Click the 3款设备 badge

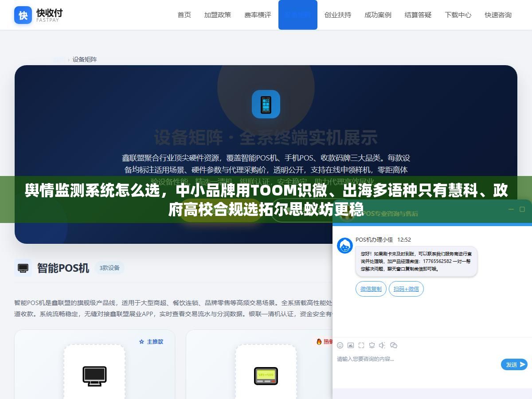coord(110,268)
